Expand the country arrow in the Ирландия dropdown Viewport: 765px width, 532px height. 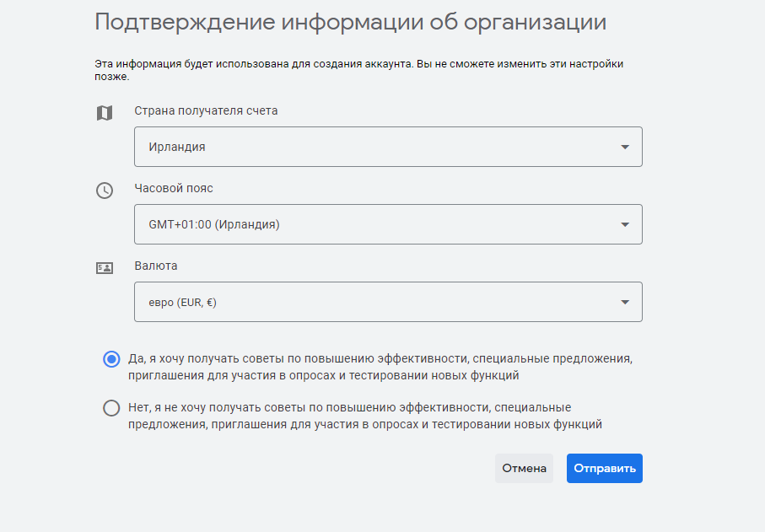(x=624, y=147)
